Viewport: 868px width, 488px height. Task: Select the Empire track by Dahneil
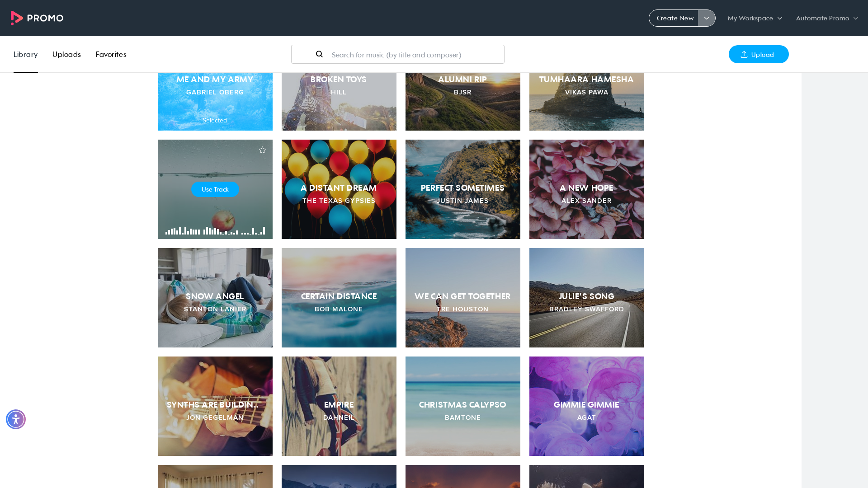pos(339,406)
